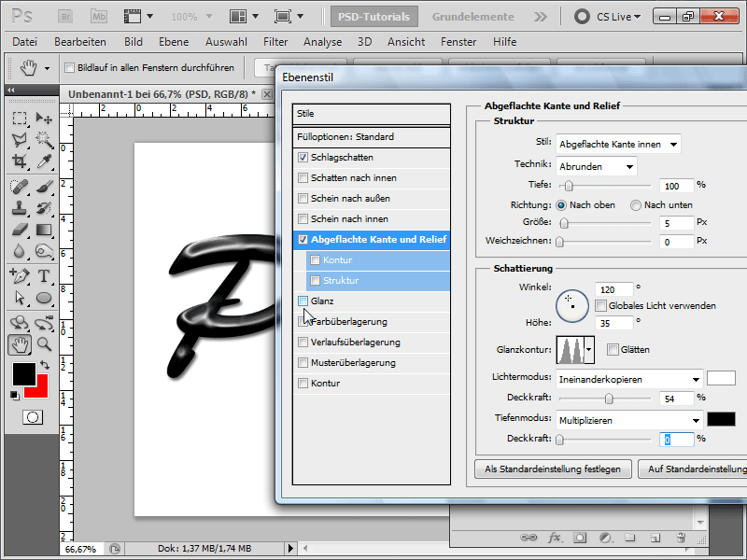Close the Unbenannt-1 document tab

tap(267, 94)
